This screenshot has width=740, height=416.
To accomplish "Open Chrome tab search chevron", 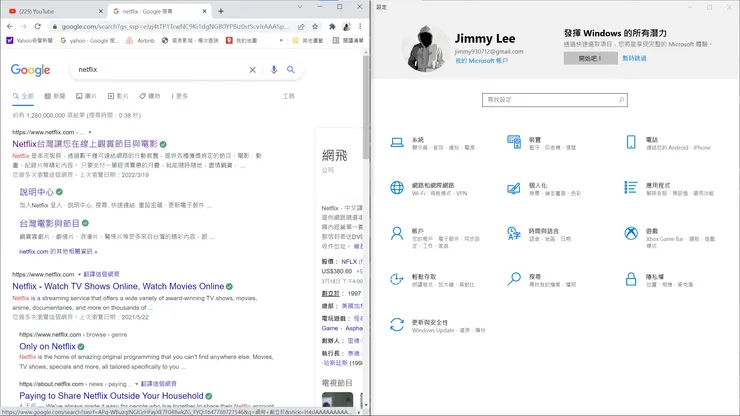I will 300,7.
